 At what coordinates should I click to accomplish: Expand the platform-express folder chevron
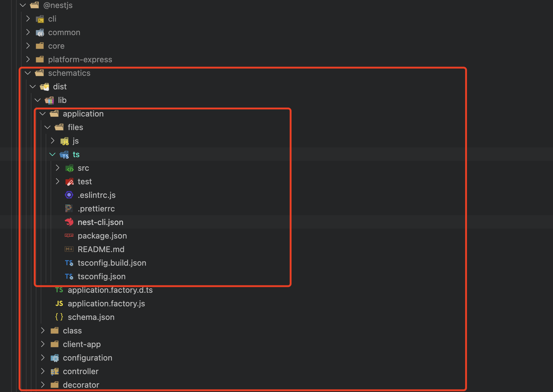[x=28, y=59]
